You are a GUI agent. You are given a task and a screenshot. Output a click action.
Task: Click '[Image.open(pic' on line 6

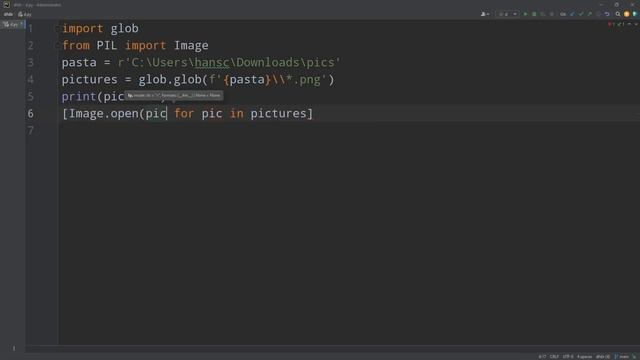(x=114, y=113)
